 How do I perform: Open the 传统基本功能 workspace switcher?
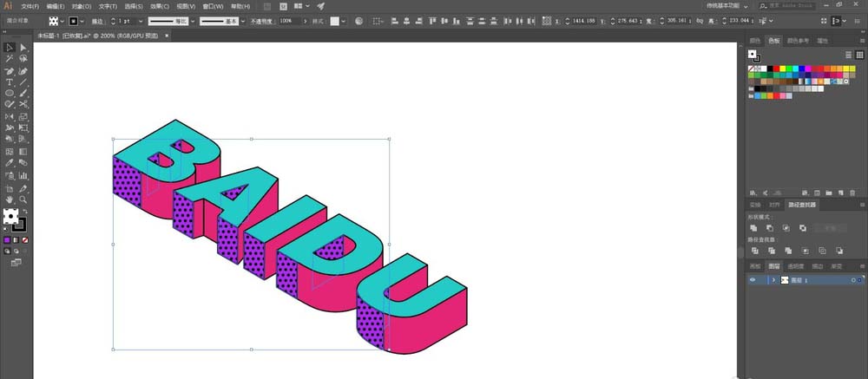pos(727,5)
